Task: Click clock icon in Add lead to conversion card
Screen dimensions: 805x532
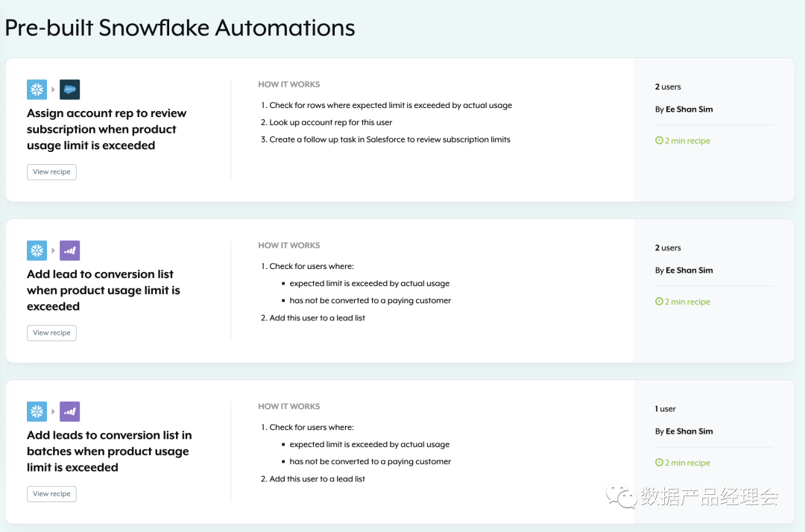Action: pos(659,301)
